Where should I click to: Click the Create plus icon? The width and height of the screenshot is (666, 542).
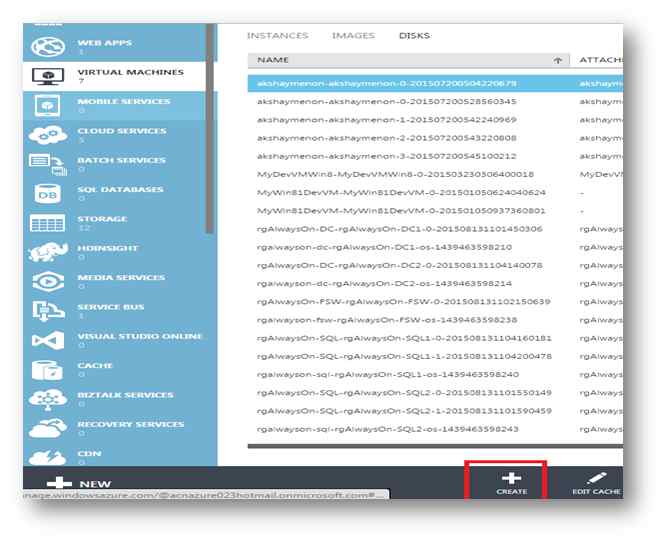click(511, 478)
